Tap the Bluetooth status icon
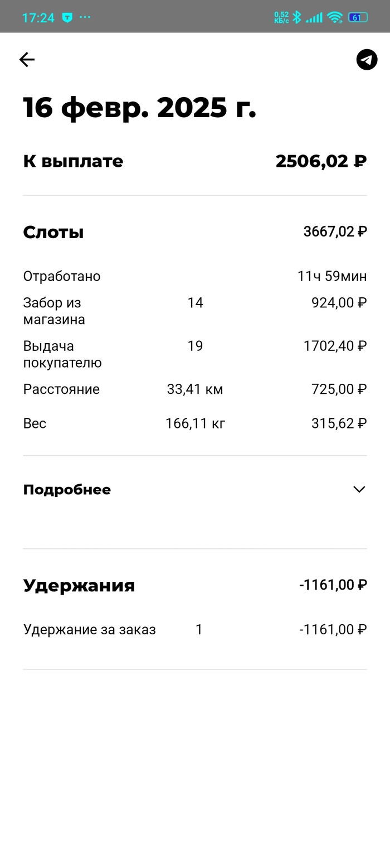The height and width of the screenshot is (868, 390). pos(297,17)
